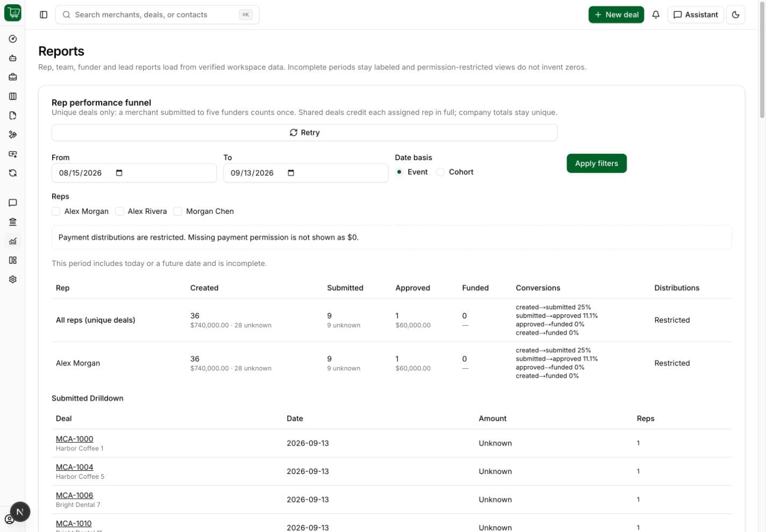Click the Alex Morgan row name in funnel table
Viewport: 766px width, 532px height.
(x=78, y=363)
